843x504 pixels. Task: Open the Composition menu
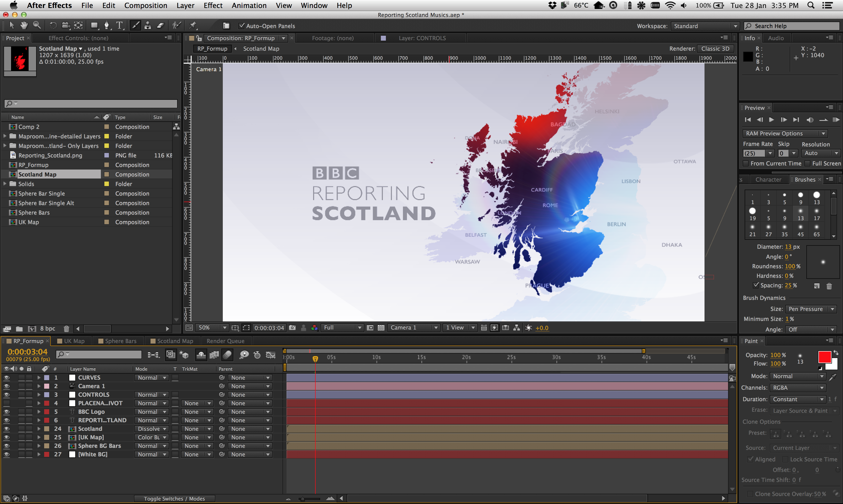146,6
